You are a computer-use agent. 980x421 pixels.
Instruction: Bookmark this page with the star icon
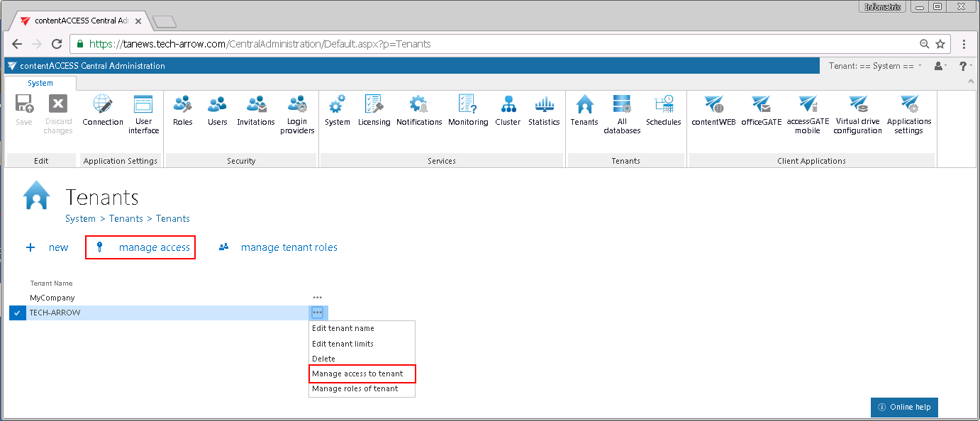pos(940,44)
